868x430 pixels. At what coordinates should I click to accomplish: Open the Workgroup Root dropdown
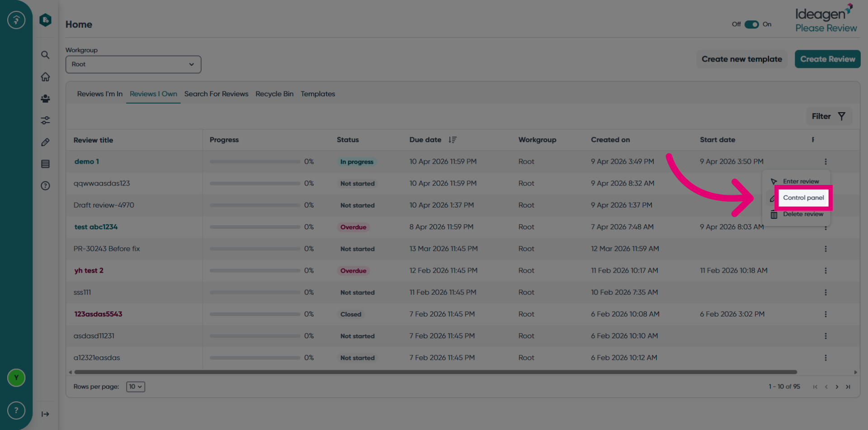coord(133,64)
